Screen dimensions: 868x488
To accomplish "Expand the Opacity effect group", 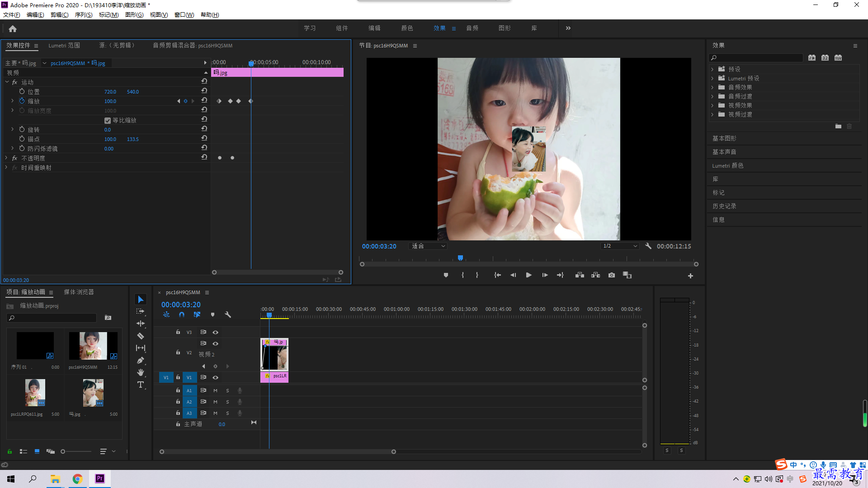I will [x=6, y=158].
